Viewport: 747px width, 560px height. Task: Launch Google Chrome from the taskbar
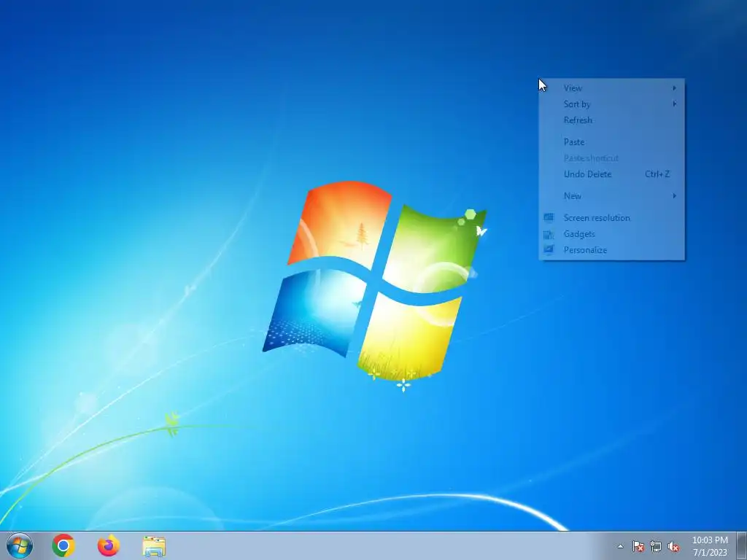click(63, 545)
